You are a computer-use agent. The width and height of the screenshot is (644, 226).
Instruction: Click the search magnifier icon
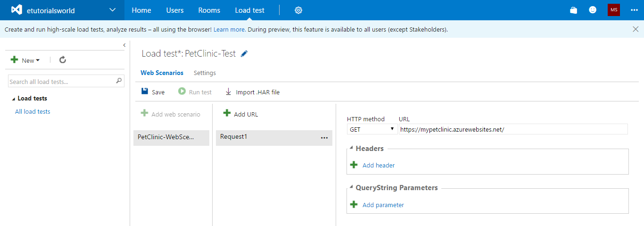pyautogui.click(x=119, y=81)
